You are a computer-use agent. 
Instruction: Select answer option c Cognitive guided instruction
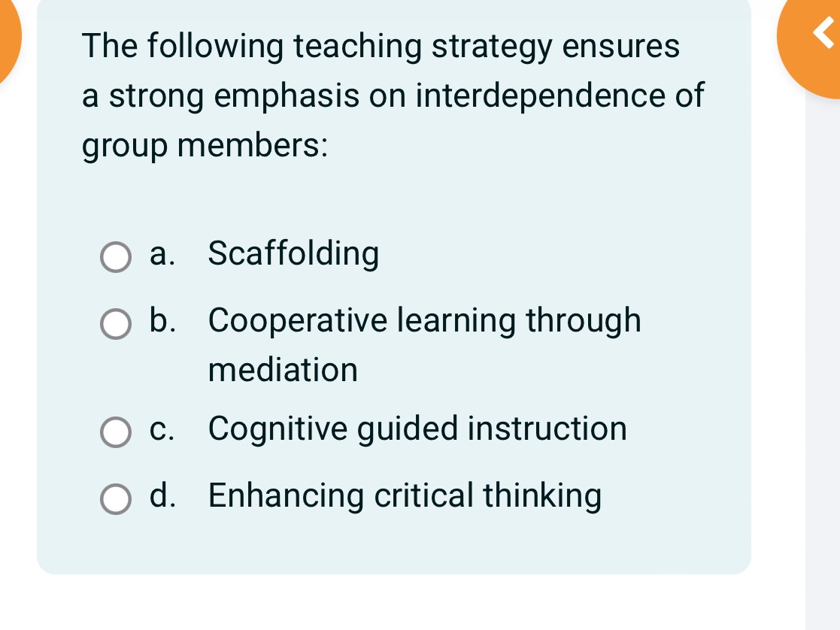click(115, 432)
